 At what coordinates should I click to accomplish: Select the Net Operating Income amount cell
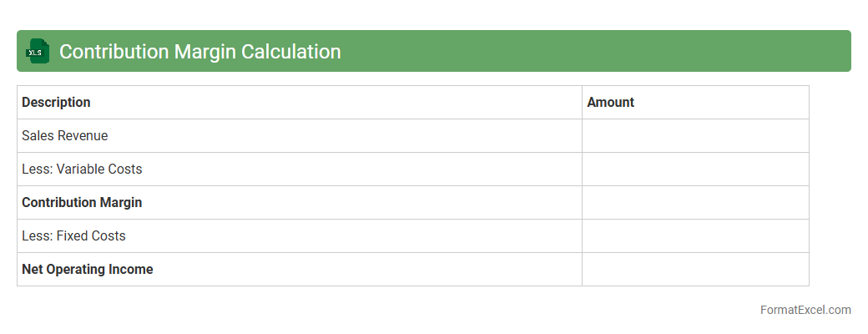(x=695, y=270)
